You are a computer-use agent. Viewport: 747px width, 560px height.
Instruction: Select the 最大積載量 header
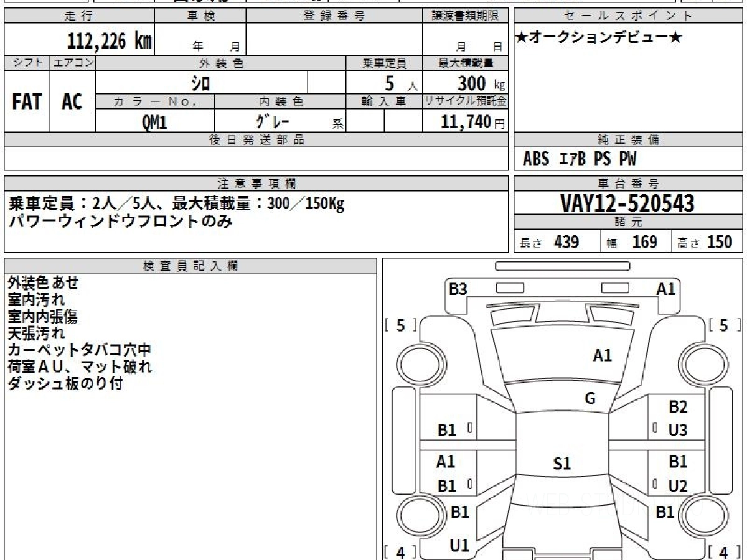coord(466,63)
